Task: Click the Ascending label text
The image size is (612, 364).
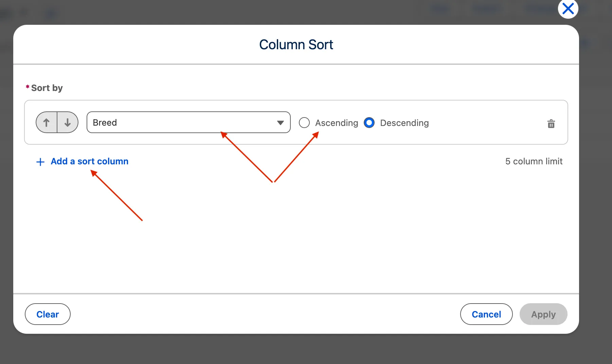Action: [x=336, y=123]
